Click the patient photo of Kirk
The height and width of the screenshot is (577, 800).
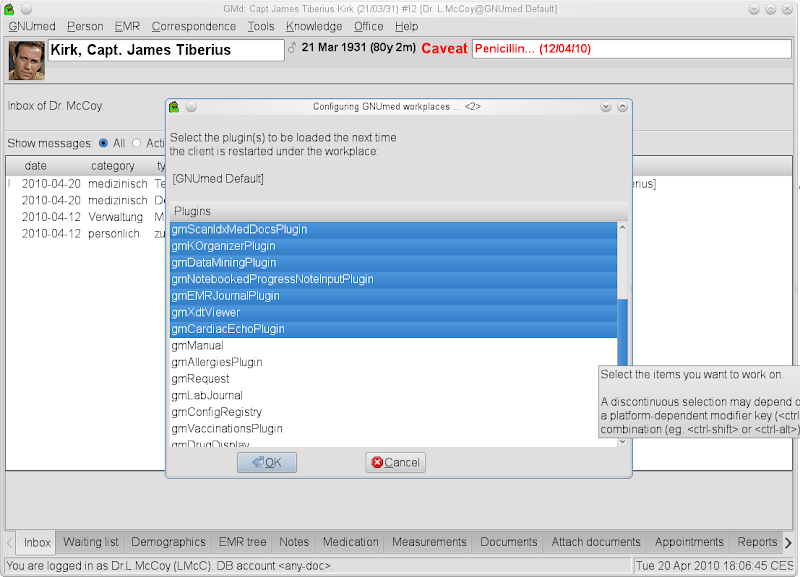tap(27, 60)
